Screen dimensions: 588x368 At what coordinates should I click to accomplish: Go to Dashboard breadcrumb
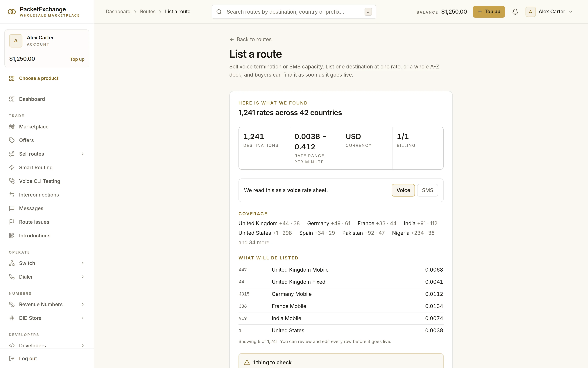(x=118, y=12)
